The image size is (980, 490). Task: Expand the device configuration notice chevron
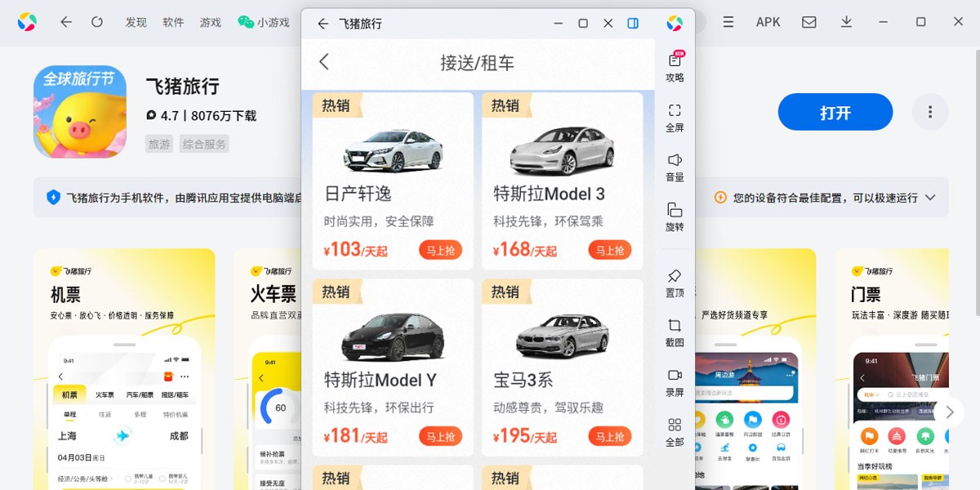(930, 198)
